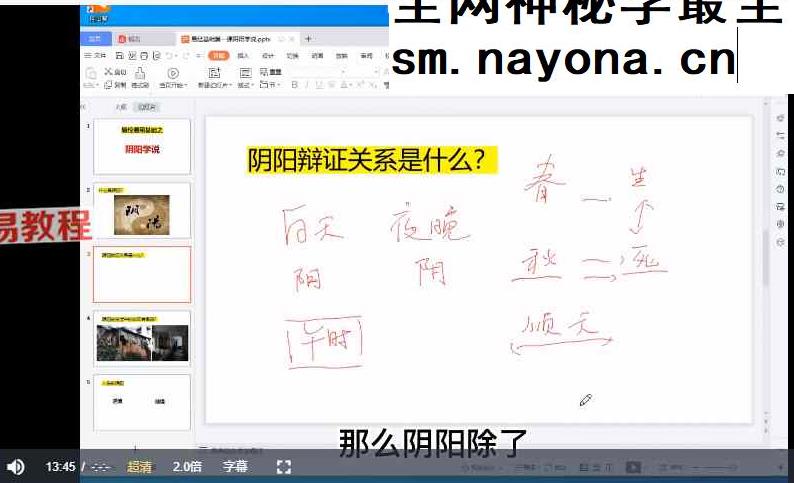
Task: Switch to the 审阅 ribbon tab
Action: pos(367,55)
